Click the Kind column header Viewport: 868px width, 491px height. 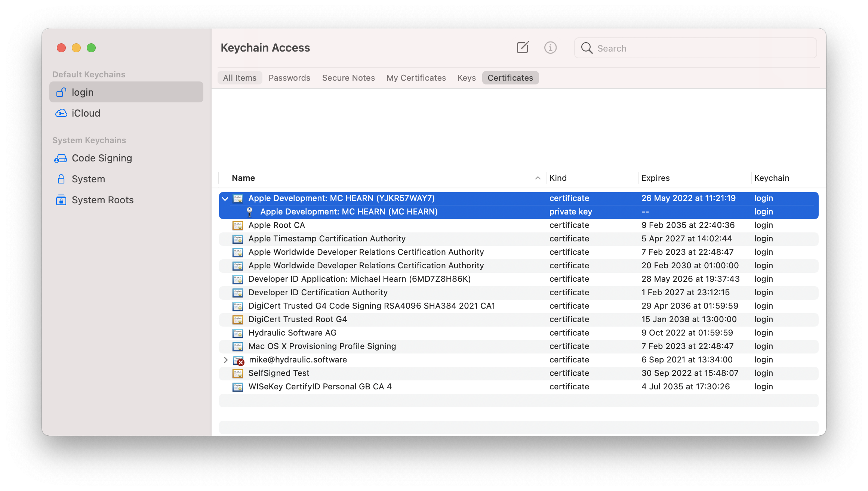[x=558, y=178]
